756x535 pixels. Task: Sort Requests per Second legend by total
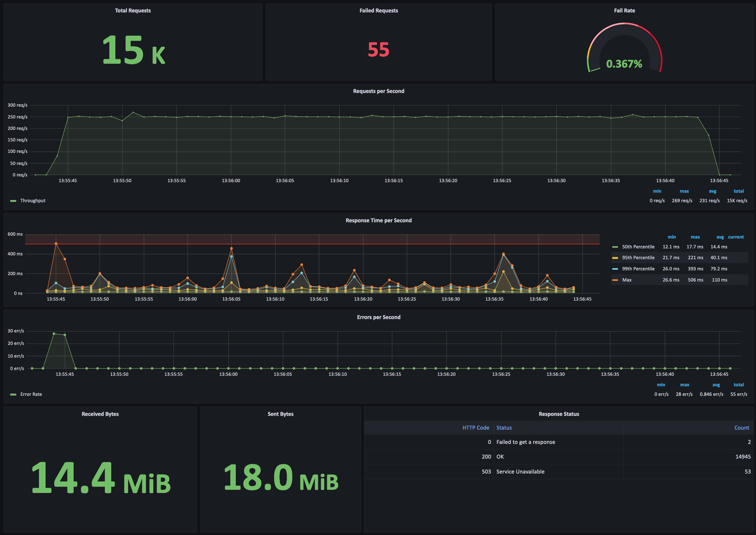(738, 191)
